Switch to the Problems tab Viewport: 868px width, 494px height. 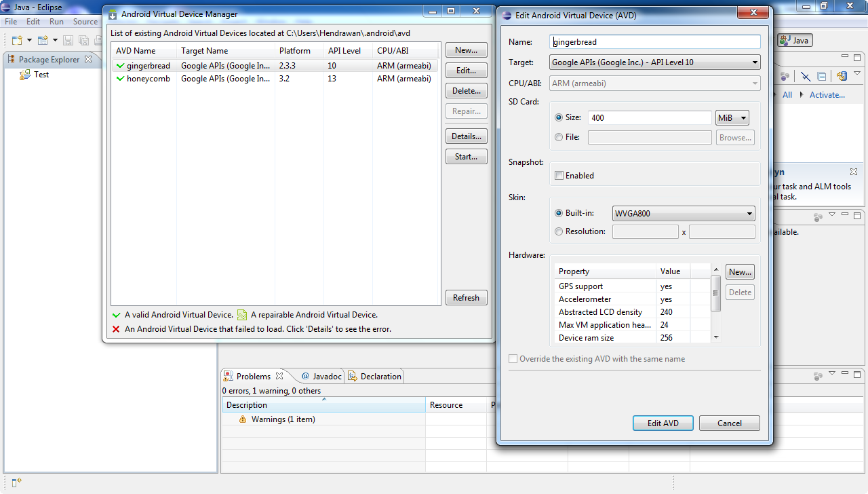[x=253, y=377]
